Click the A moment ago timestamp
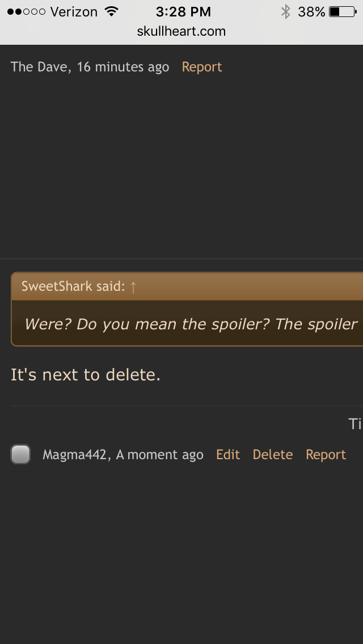363x644 pixels. click(159, 455)
